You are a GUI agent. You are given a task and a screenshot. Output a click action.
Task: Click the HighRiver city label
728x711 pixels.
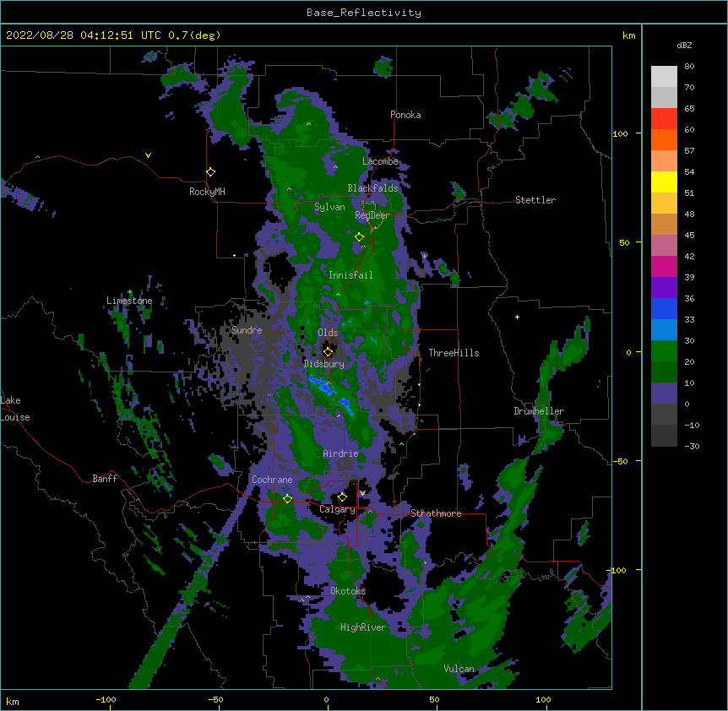coord(363,627)
